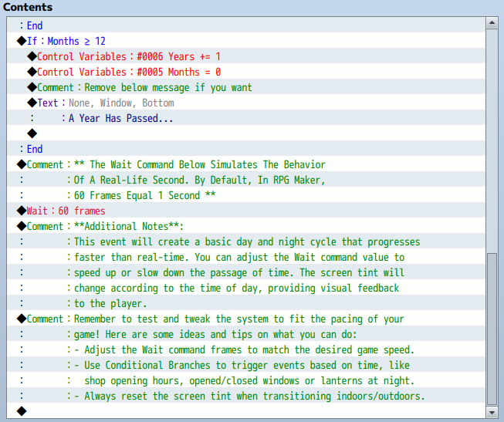Select line '- Use Conditional Branches to trigger events'

246,365
